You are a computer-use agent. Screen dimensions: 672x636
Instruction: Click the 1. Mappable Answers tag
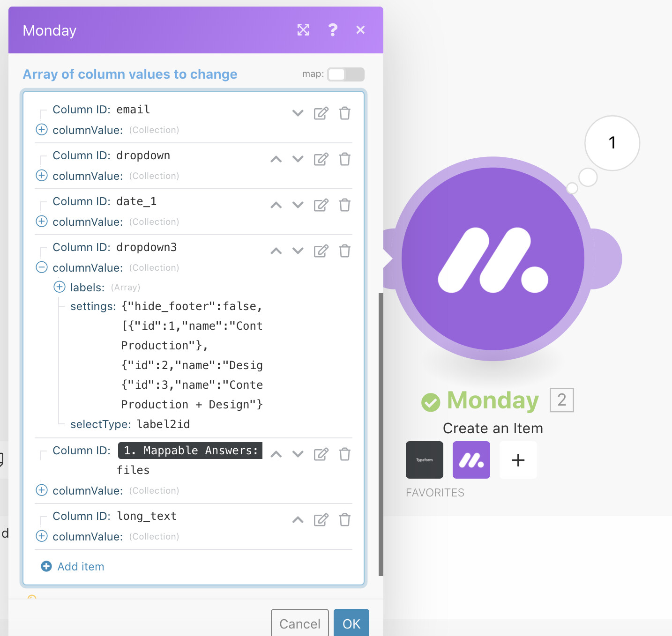pyautogui.click(x=190, y=450)
